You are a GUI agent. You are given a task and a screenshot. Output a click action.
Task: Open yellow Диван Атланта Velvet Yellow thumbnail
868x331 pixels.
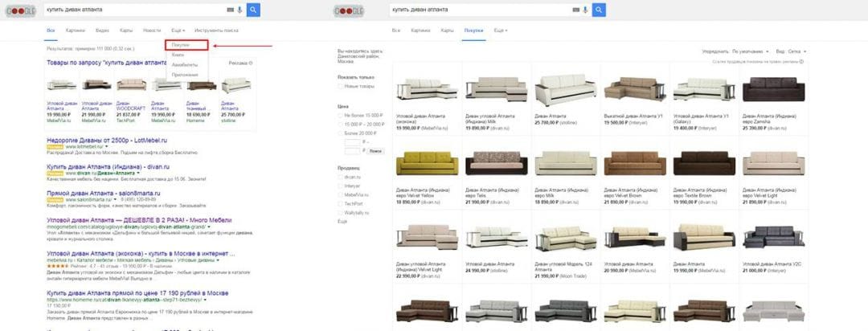pyautogui.click(x=427, y=163)
